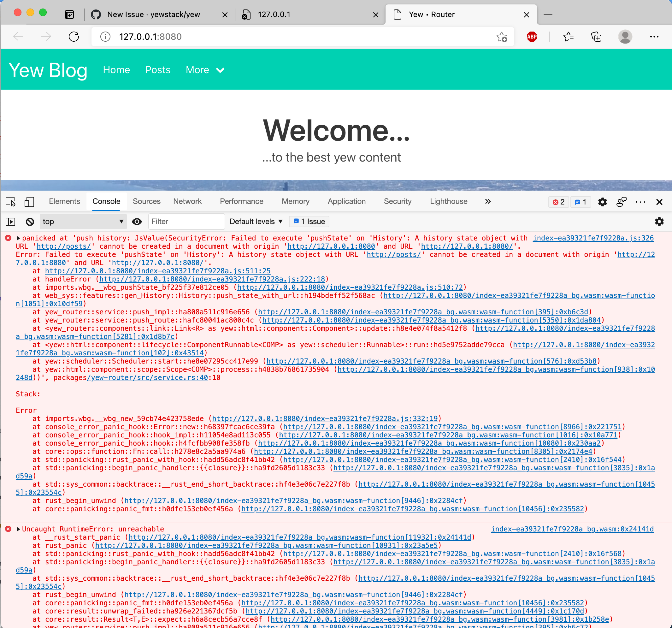Open DevTools settings gear icon
Screen dimensions: 672x628
click(x=602, y=202)
